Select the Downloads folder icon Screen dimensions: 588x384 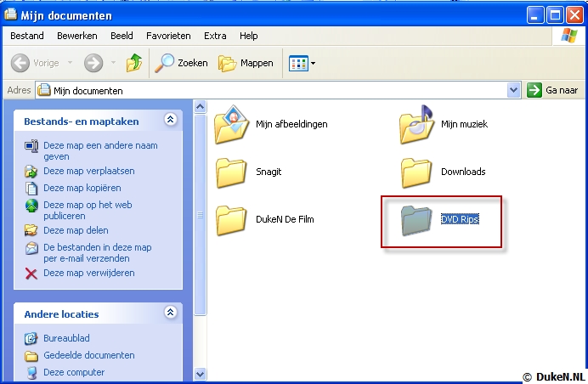pyautogui.click(x=416, y=172)
